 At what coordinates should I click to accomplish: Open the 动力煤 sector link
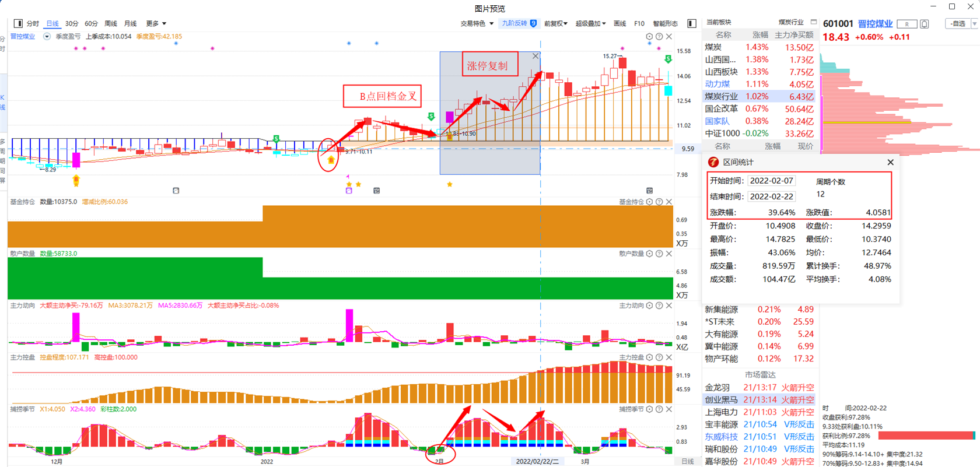(x=717, y=84)
